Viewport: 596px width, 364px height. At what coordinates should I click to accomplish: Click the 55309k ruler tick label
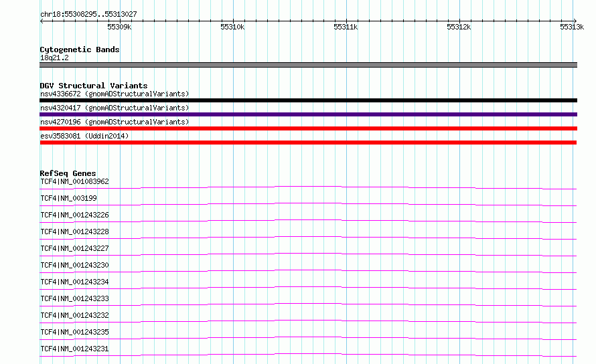pos(119,27)
